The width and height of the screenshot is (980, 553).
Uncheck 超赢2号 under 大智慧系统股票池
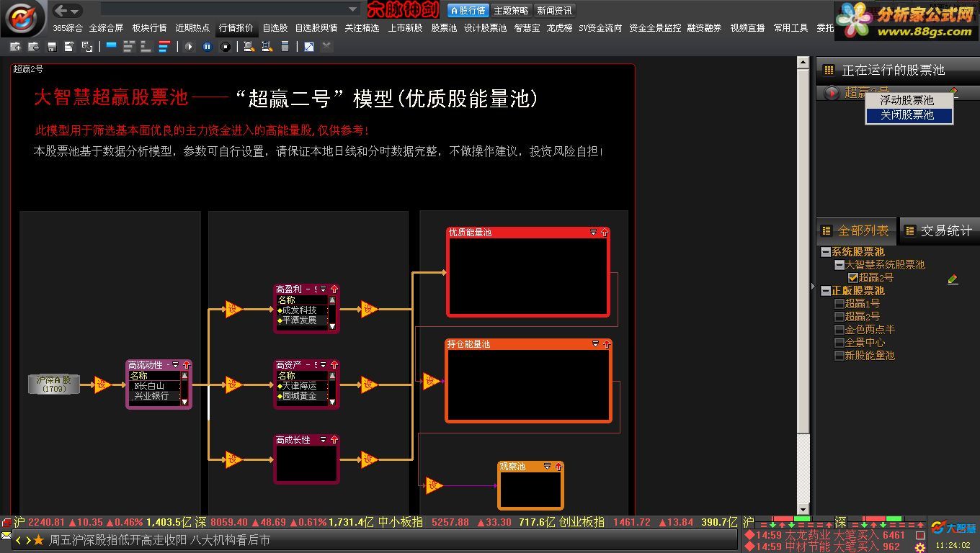coord(852,278)
